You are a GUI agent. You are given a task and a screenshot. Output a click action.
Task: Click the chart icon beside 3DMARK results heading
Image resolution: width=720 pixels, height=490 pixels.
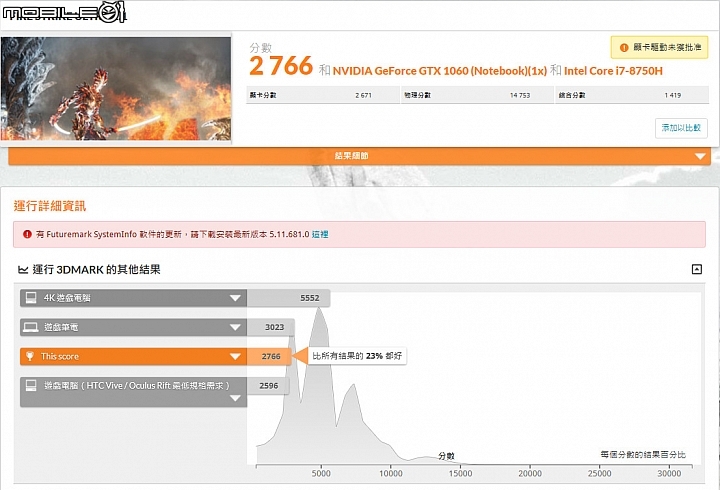[x=22, y=270]
